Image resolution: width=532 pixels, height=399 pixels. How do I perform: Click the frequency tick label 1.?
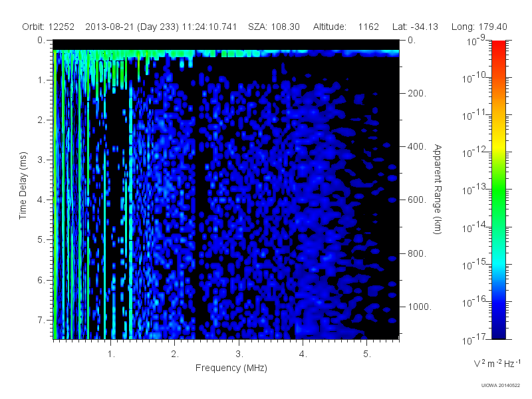coord(111,354)
